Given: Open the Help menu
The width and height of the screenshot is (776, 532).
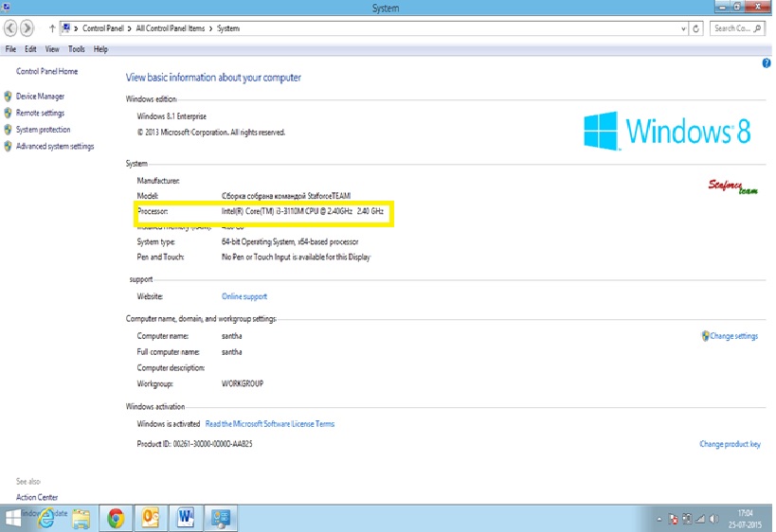Looking at the screenshot, I should 100,49.
